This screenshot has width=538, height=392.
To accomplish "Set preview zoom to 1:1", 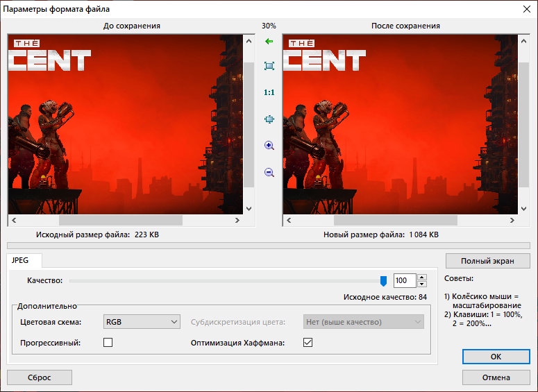I will (269, 92).
